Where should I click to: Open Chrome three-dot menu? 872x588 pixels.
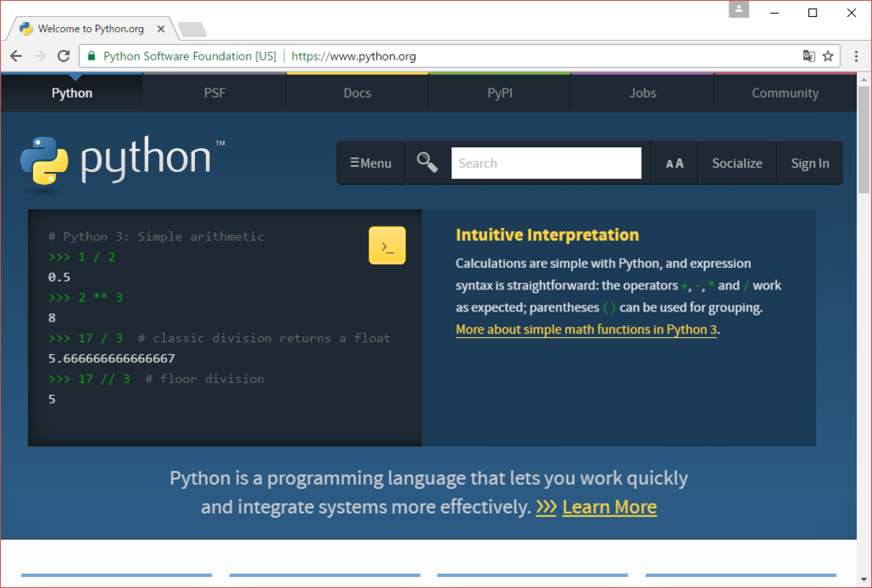coord(856,56)
